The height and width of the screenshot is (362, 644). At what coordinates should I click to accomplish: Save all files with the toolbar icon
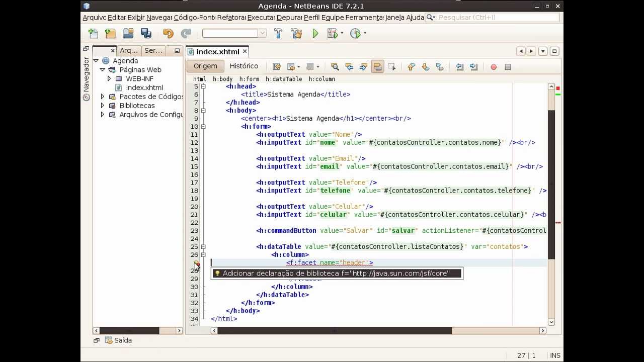click(146, 34)
